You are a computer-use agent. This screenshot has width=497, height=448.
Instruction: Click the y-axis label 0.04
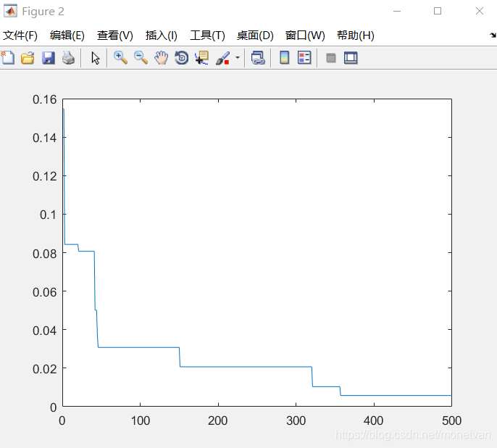click(x=45, y=331)
